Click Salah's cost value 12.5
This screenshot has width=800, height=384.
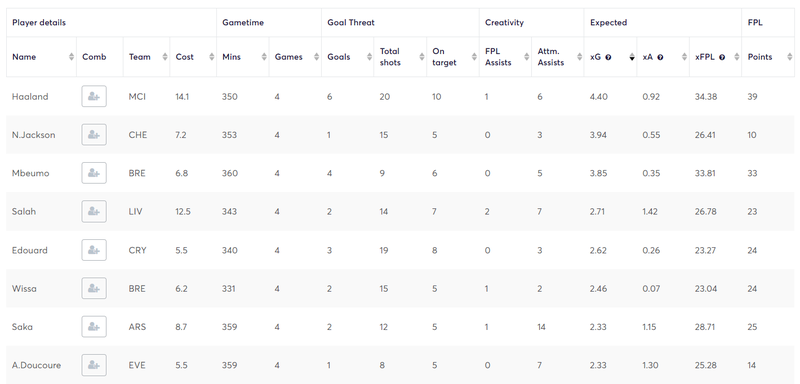[183, 211]
